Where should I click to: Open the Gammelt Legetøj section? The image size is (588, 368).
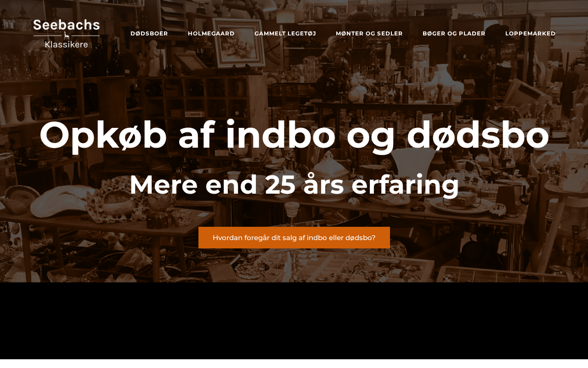pos(285,34)
